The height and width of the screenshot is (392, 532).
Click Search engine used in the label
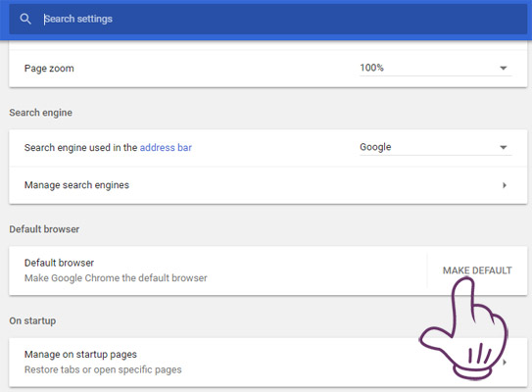click(x=80, y=148)
